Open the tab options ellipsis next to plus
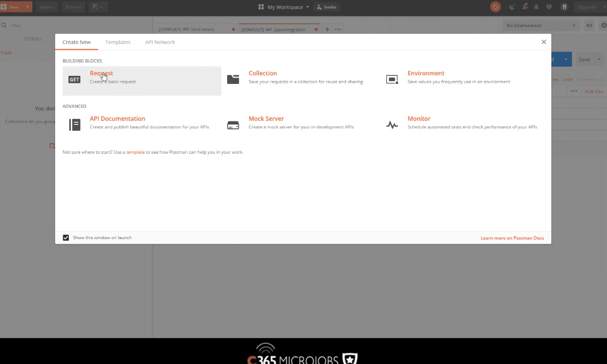This screenshot has width=607, height=364. coord(338,29)
